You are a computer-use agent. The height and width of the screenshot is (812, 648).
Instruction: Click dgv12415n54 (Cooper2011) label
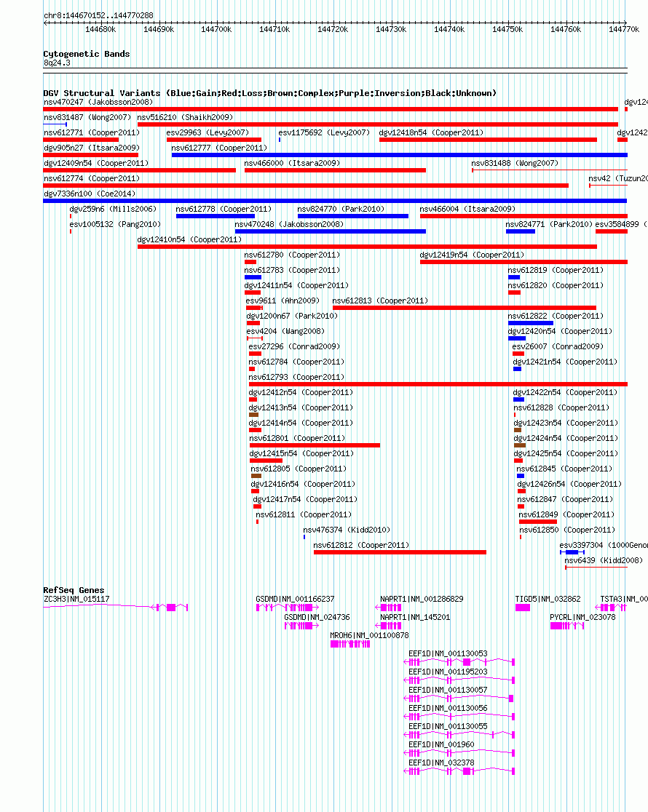click(301, 453)
